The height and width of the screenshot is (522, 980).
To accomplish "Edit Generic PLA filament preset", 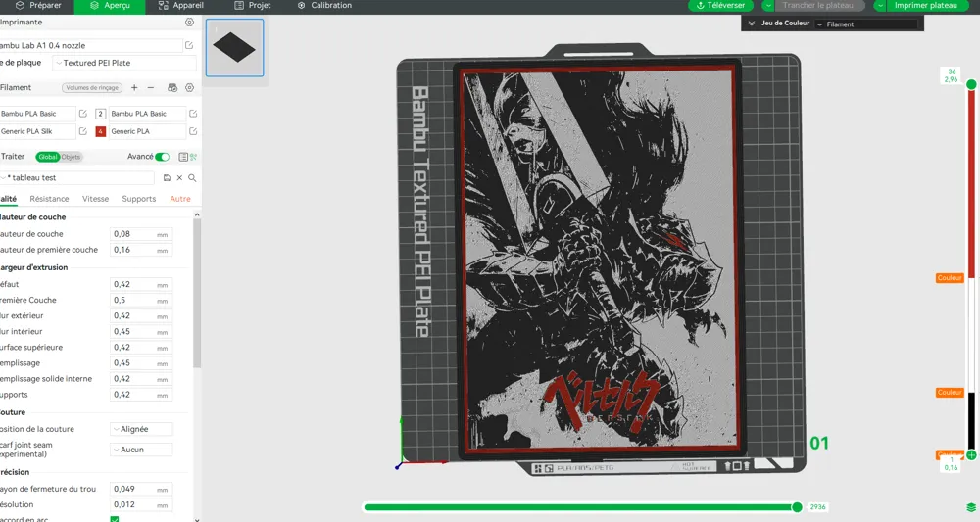I will tap(193, 131).
